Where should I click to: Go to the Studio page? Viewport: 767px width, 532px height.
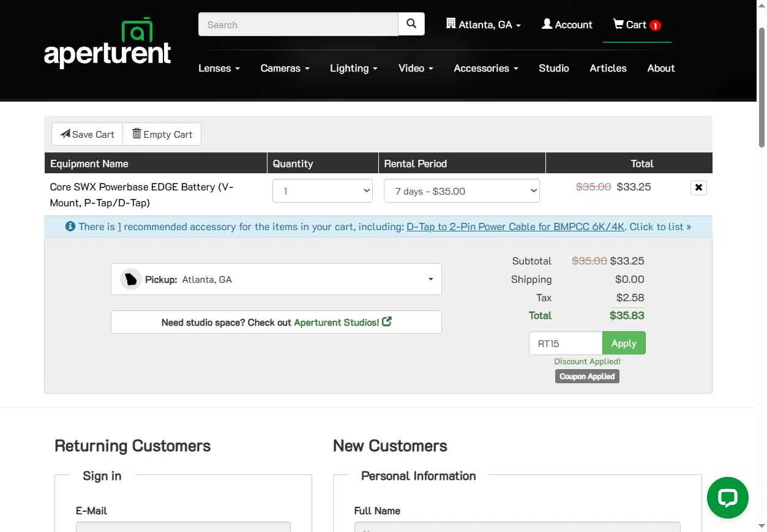pos(554,68)
